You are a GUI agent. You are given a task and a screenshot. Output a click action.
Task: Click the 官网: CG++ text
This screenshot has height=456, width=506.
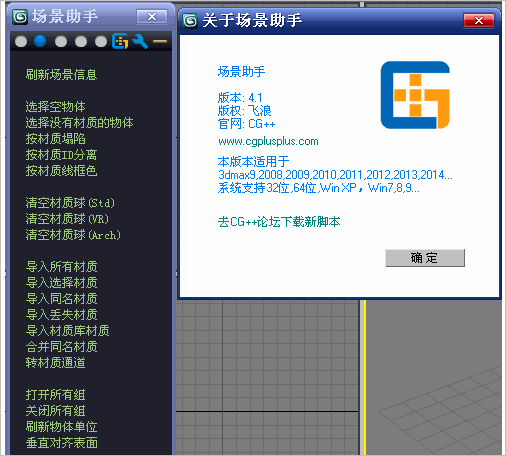247,124
